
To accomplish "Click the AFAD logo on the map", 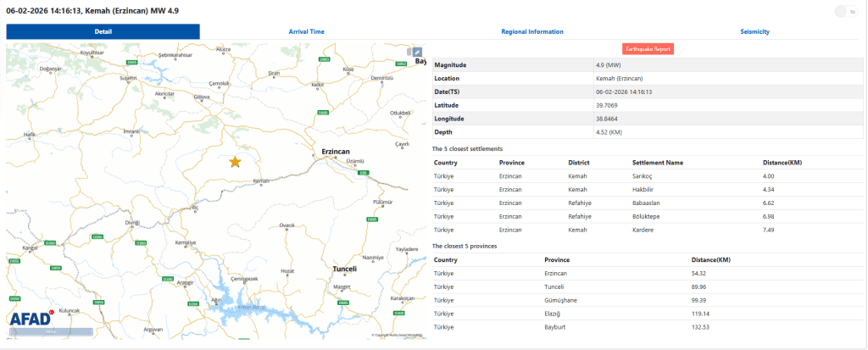I will click(x=31, y=318).
